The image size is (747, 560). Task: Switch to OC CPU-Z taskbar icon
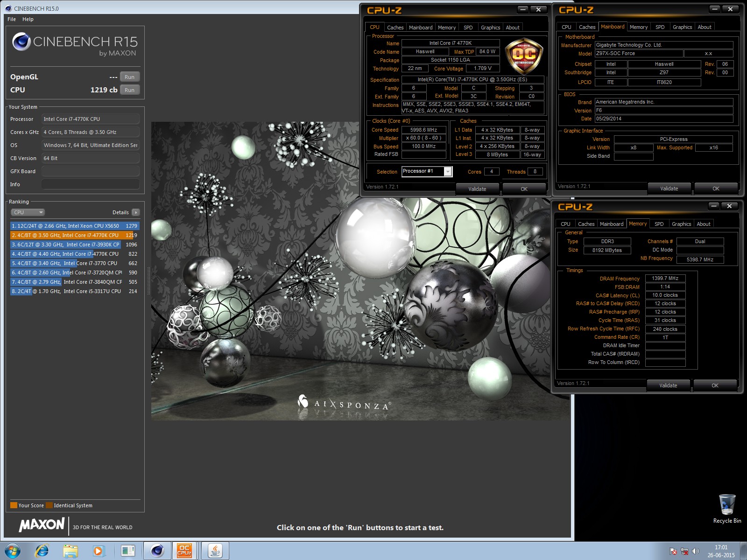[185, 551]
